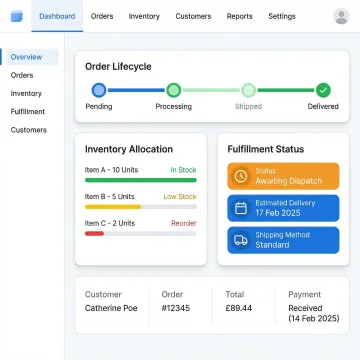Viewport: 360px width, 360px height.
Task: Select the Processing lifecycle step circle
Action: coord(173,90)
